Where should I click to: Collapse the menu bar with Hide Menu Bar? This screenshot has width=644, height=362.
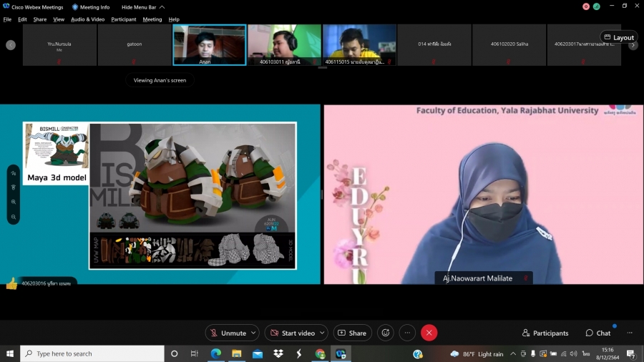(x=142, y=7)
